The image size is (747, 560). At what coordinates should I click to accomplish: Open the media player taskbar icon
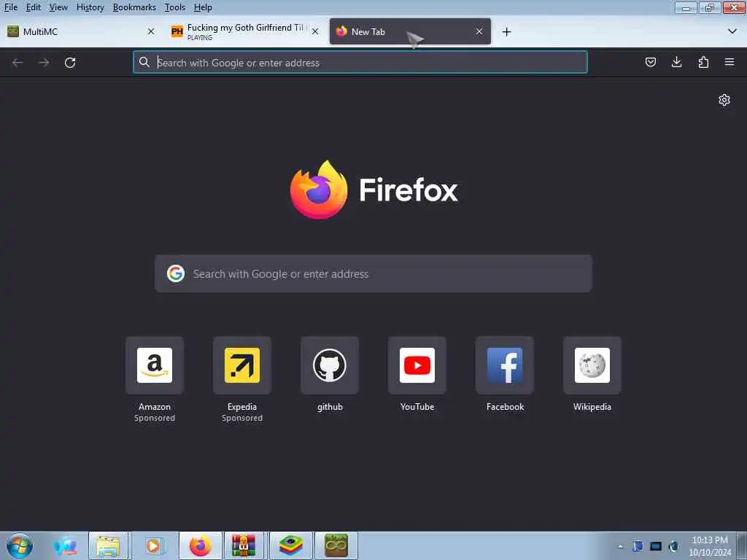click(153, 545)
